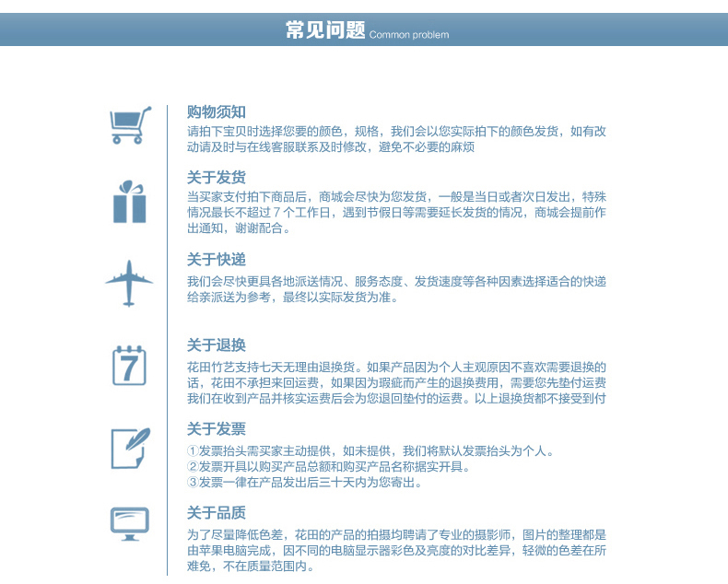Click the line 难免，不在质量范围内。

(252, 566)
